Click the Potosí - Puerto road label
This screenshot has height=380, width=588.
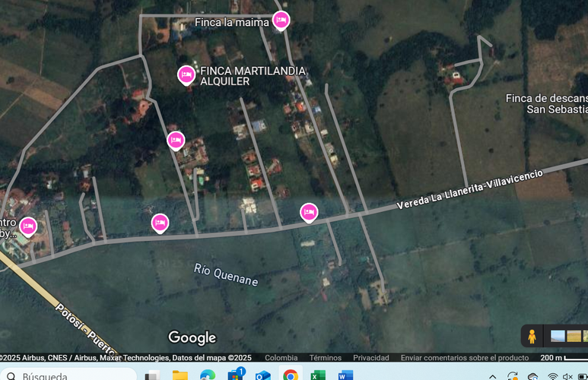point(85,329)
